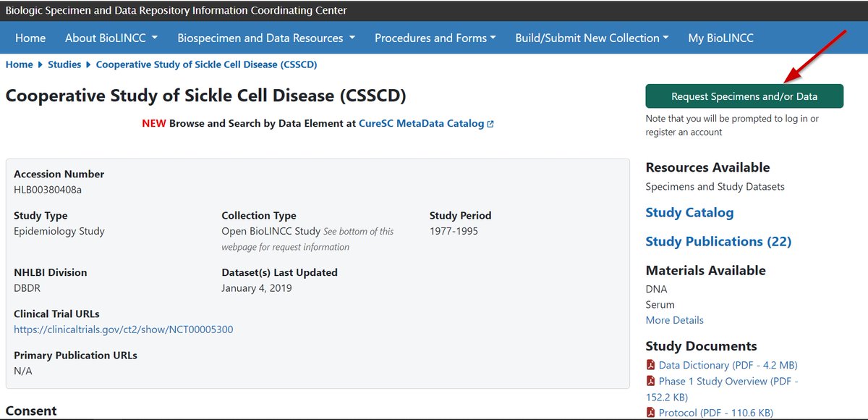Image resolution: width=868 pixels, height=420 pixels.
Task: Open Build/Submit New Collection dropdown
Action: (592, 38)
